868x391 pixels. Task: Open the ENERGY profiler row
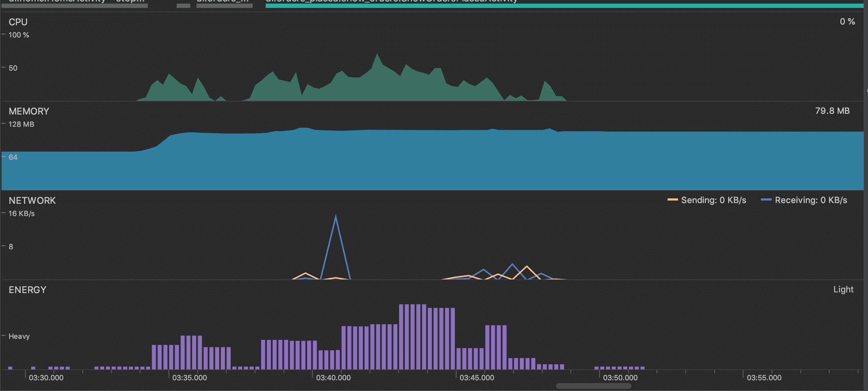click(x=27, y=290)
